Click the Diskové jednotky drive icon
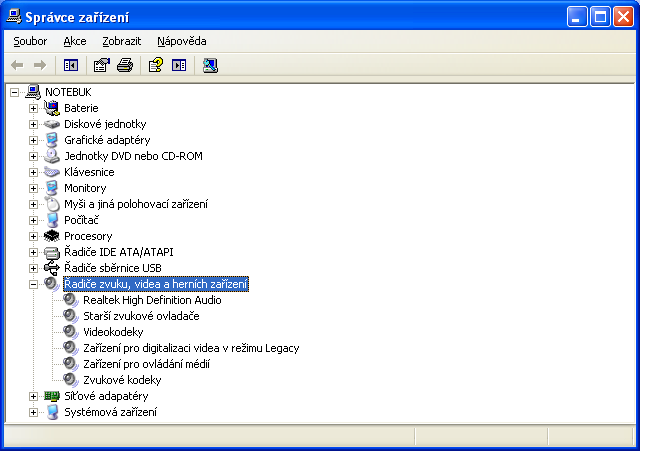The image size is (650, 451). (52, 124)
